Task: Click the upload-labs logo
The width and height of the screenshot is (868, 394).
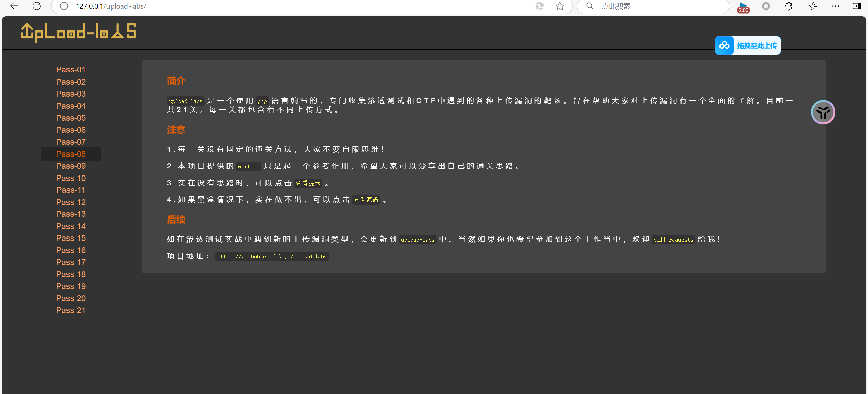Action: (78, 32)
